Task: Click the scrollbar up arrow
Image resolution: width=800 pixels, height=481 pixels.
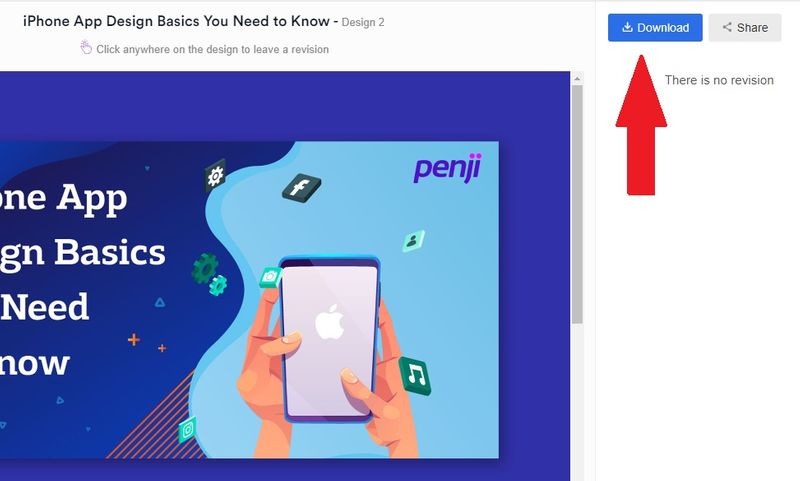Action: (x=577, y=79)
